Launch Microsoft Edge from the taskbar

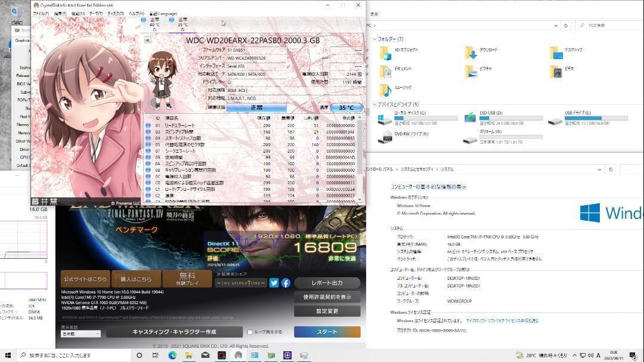pos(173,355)
